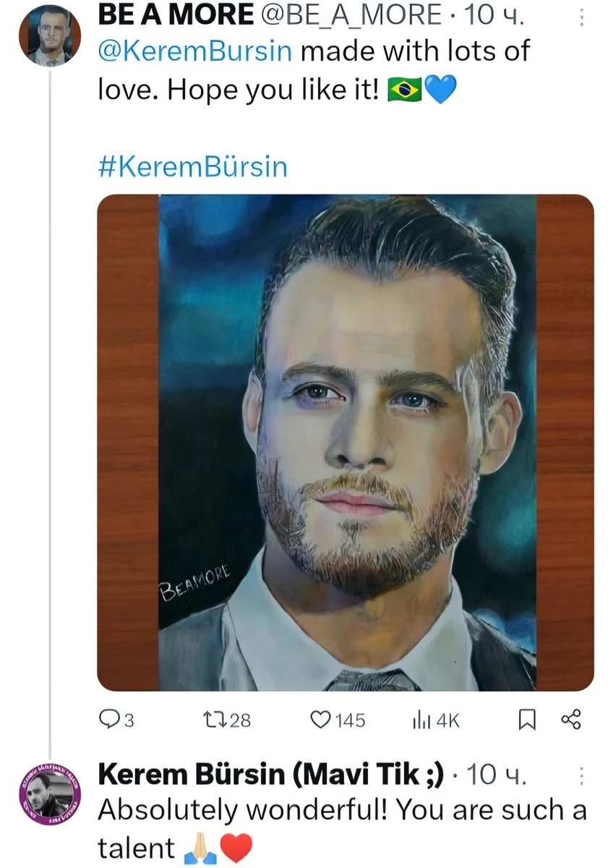Bookmark the BE A MORE tweet

526,720
